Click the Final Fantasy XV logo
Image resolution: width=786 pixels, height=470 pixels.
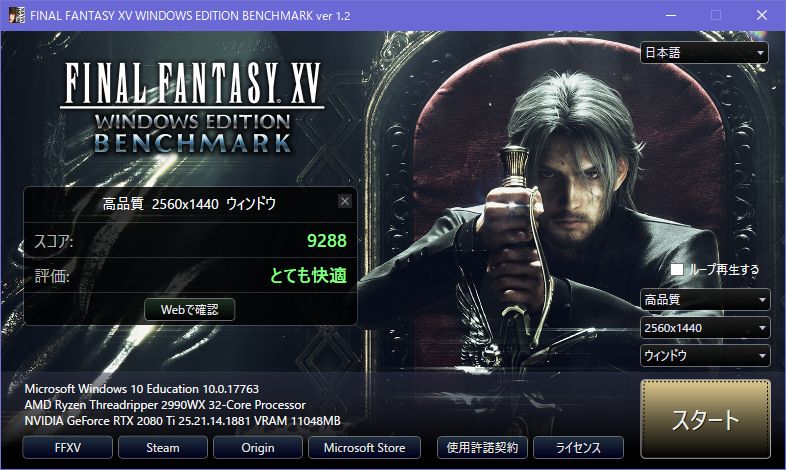point(192,108)
